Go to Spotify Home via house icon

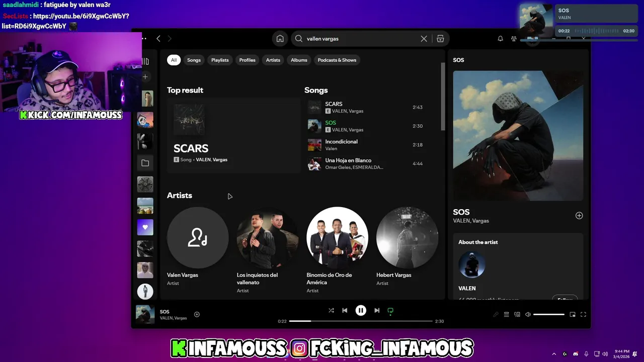pos(280,39)
